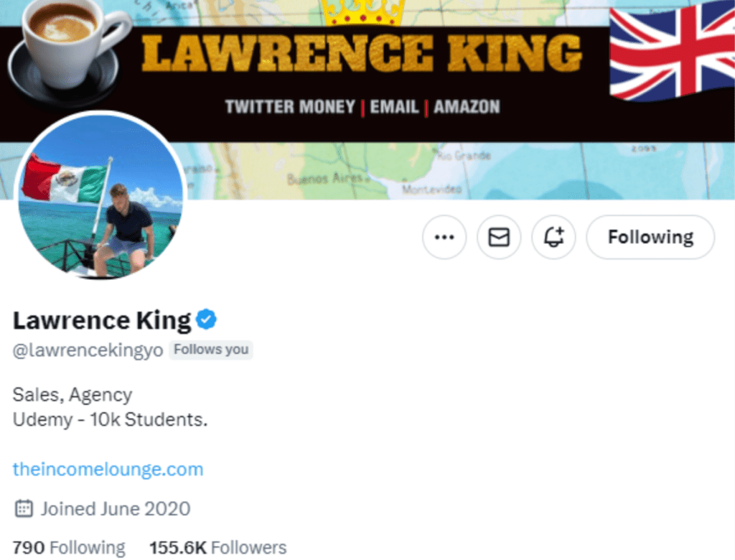Click the "Follows you" badge
Image resolution: width=735 pixels, height=560 pixels.
(211, 350)
